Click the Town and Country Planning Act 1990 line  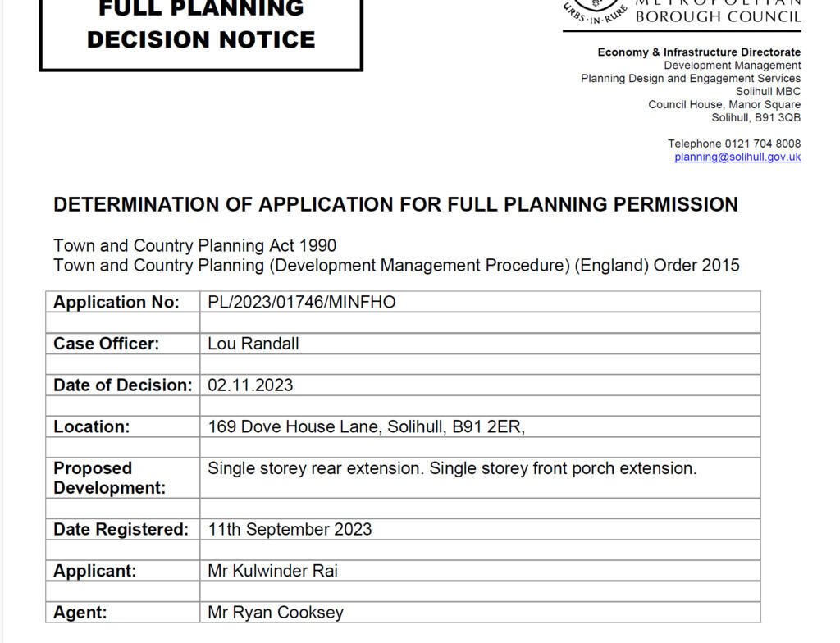[x=194, y=245]
